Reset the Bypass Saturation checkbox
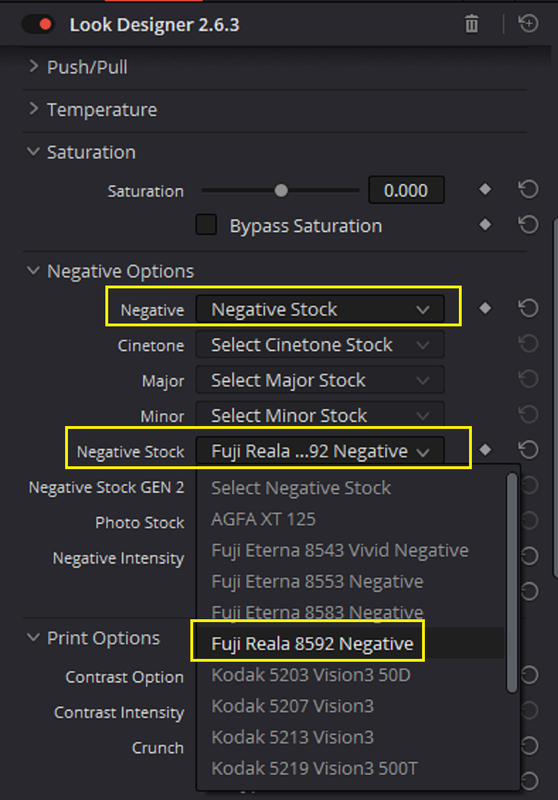The image size is (558, 800). (x=528, y=225)
